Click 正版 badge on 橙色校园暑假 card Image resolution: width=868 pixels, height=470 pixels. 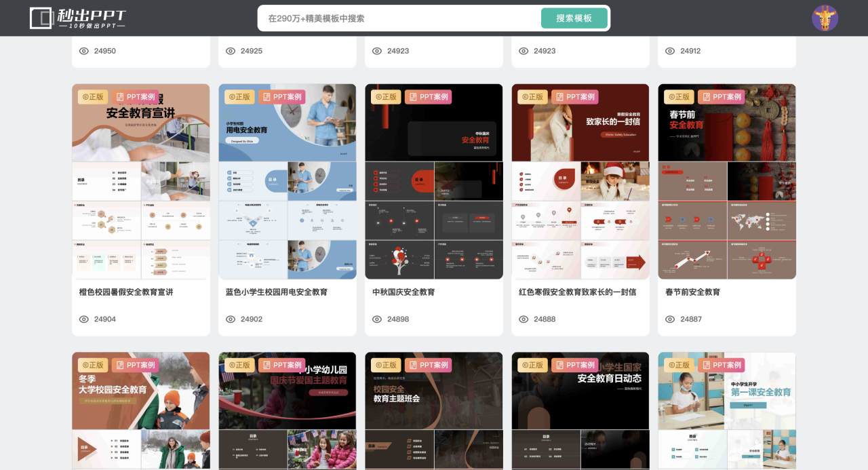coord(93,97)
